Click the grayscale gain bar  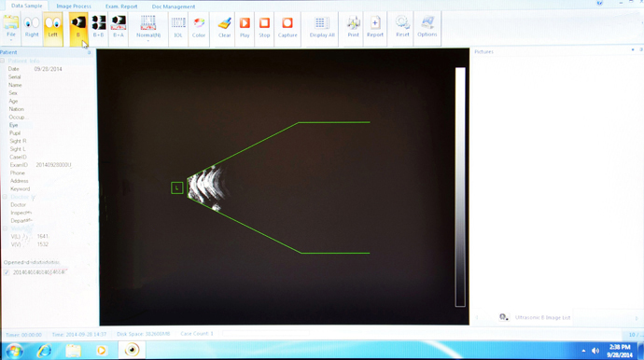click(460, 187)
